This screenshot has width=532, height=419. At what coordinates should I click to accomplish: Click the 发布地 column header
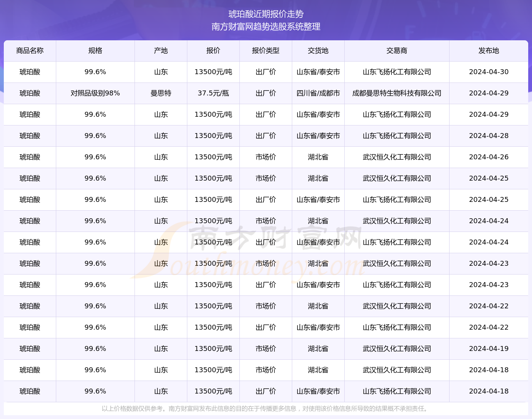(x=489, y=51)
